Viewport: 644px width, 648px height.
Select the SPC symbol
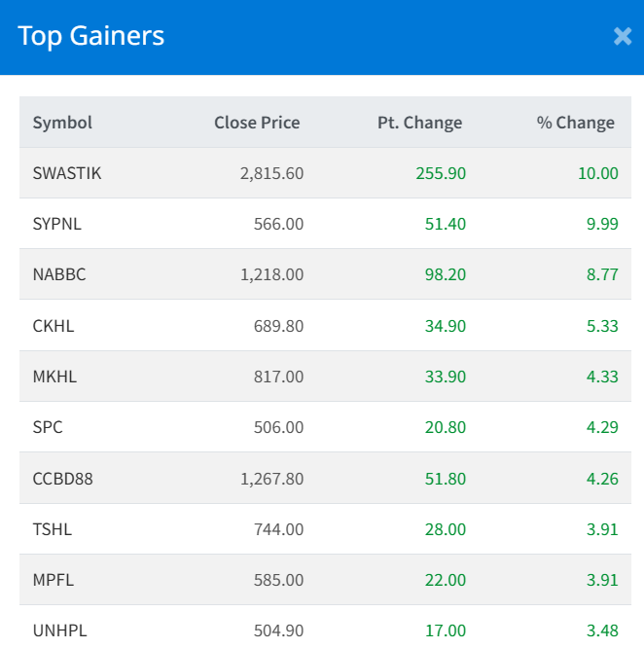click(x=48, y=427)
